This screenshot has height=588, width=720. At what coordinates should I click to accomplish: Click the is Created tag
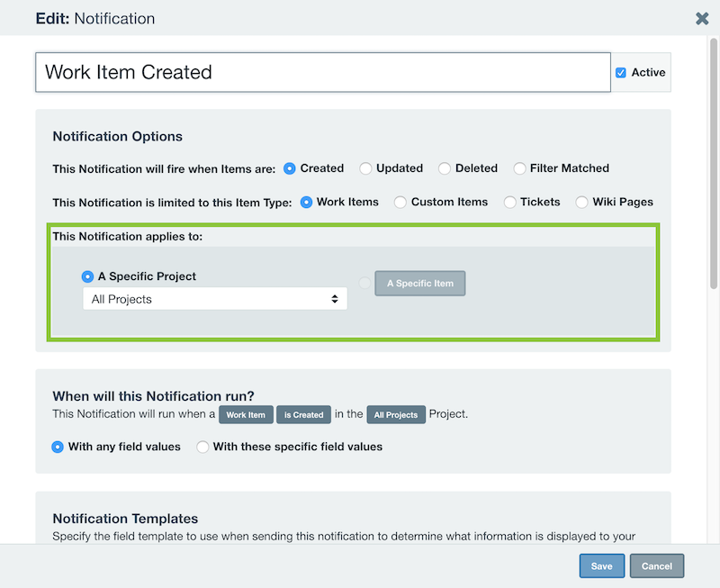(x=303, y=415)
